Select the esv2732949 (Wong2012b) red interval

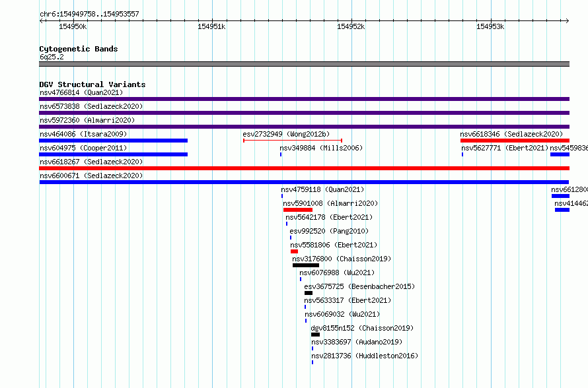click(x=293, y=141)
